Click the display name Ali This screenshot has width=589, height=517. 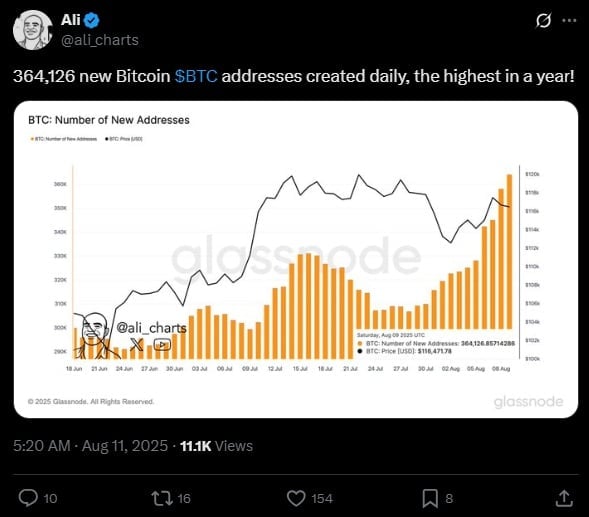point(71,20)
